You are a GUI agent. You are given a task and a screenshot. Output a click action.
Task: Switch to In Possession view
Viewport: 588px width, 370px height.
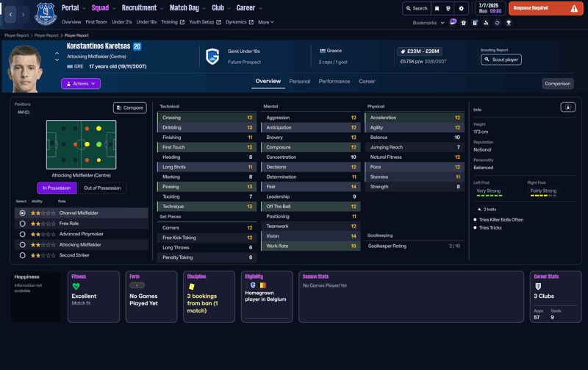[57, 188]
